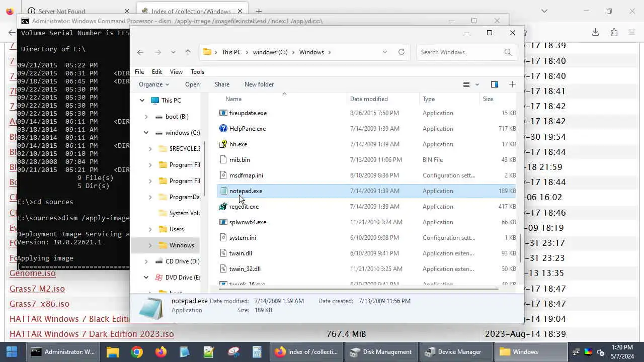
Task: Open Genome.iso link in Firefox
Action: coord(33,274)
